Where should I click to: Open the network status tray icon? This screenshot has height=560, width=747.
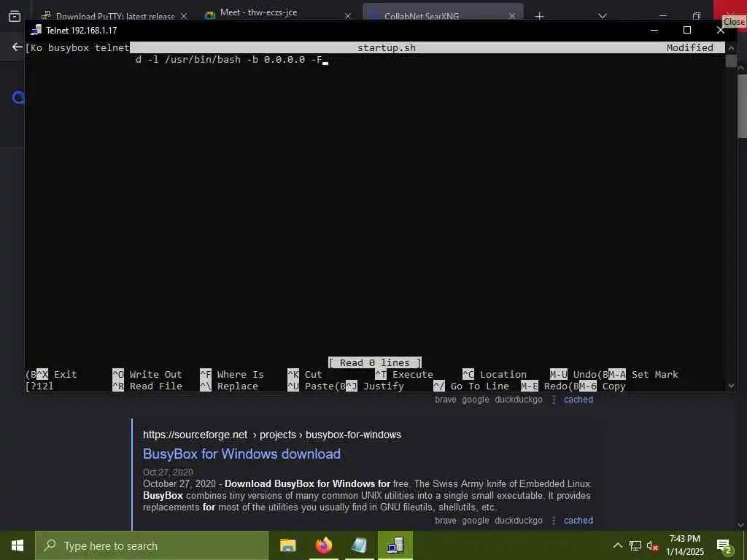point(635,545)
